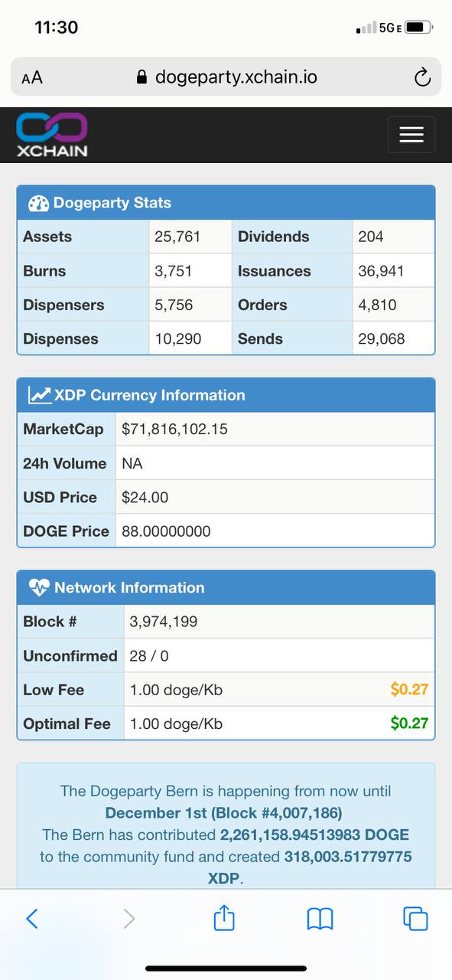Open the hamburger navigation menu
Screen dimensions: 452x980
(x=411, y=135)
